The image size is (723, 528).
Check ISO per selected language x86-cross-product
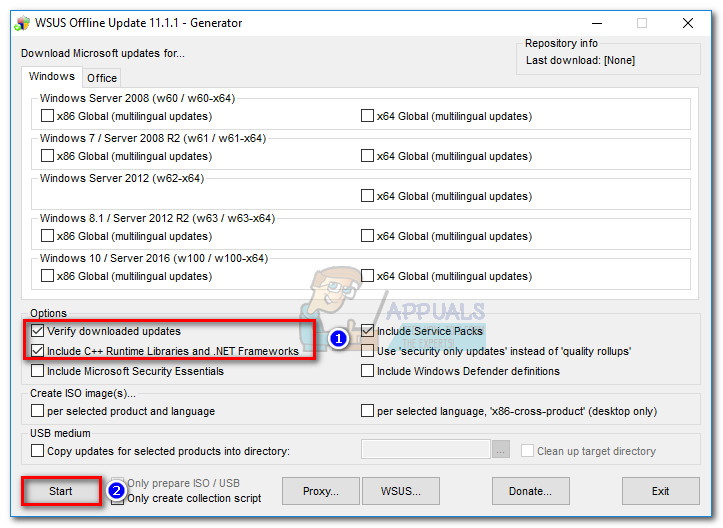pyautogui.click(x=367, y=410)
